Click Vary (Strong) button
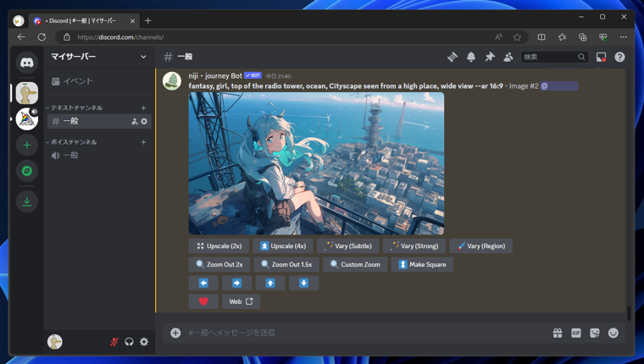This screenshot has height=364, width=644. pyautogui.click(x=414, y=246)
